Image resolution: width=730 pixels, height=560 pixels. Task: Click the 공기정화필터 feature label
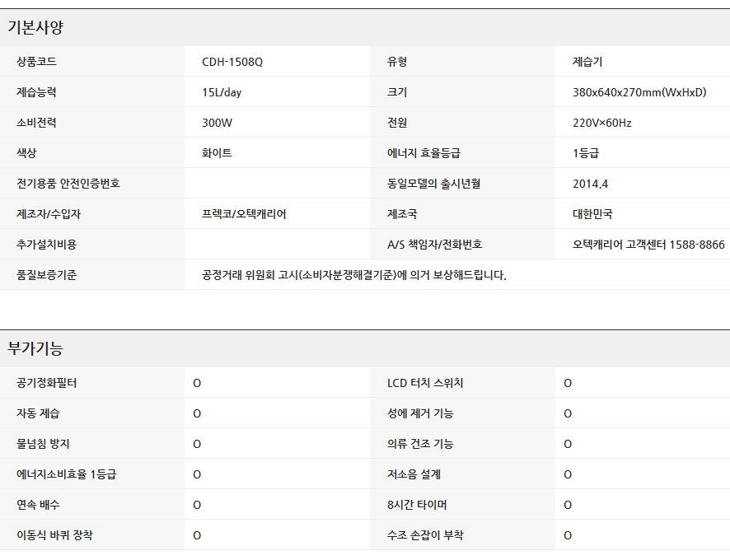tap(47, 383)
